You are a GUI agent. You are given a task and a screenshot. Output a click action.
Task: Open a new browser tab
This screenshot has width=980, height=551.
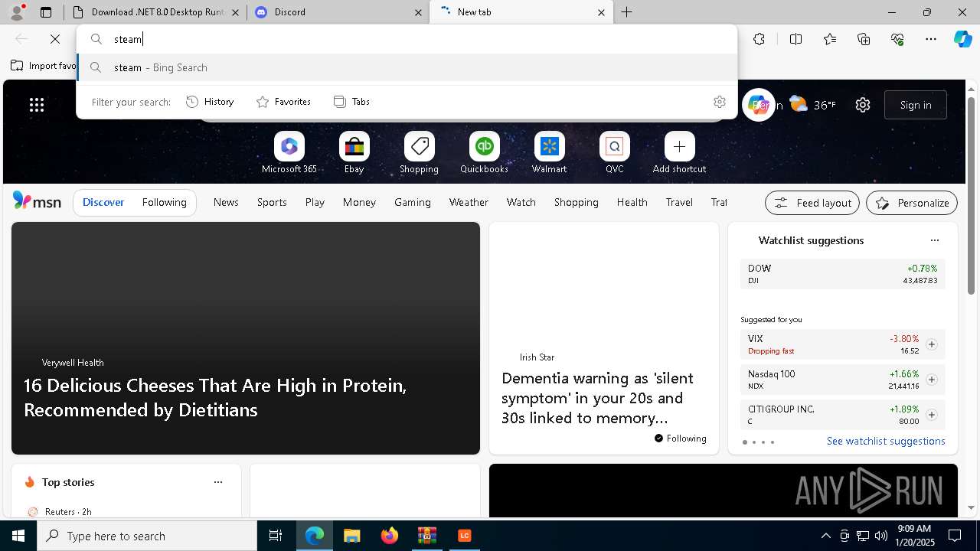tap(627, 12)
